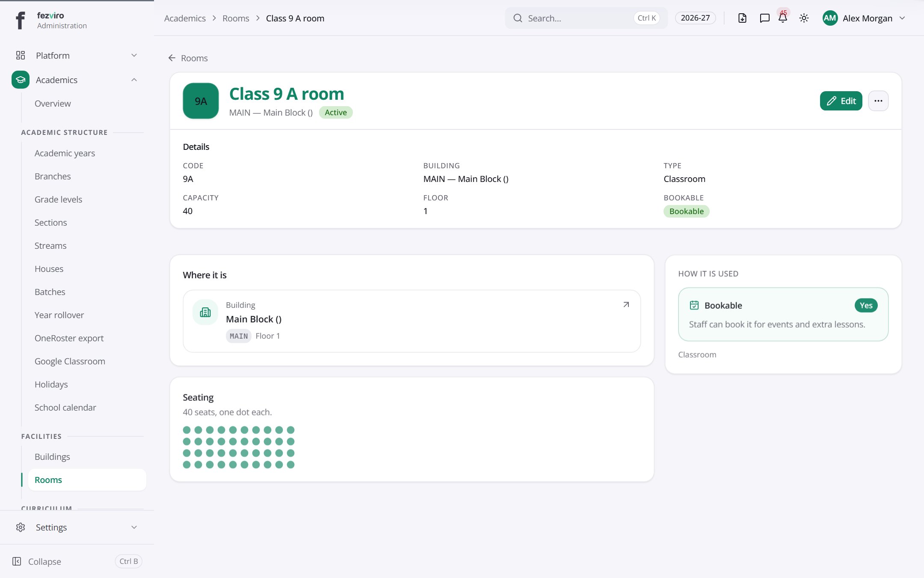
Task: Open Overview in the sidebar
Action: pos(53,104)
